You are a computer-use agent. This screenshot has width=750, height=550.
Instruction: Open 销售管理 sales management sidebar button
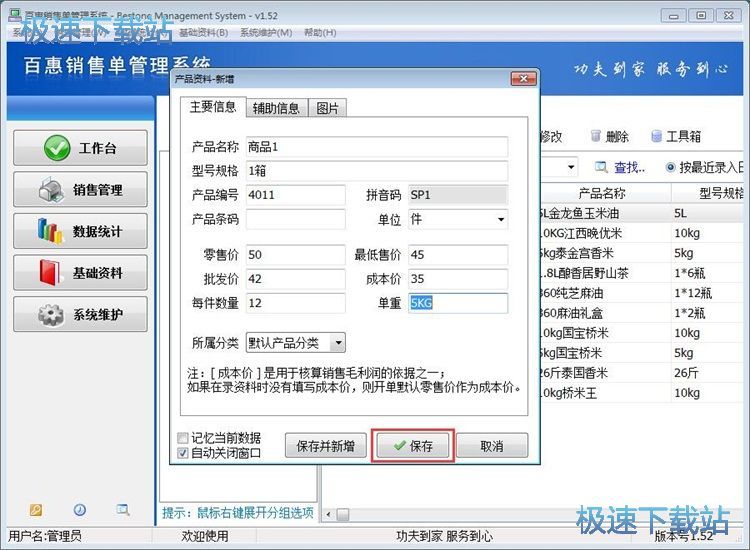(x=80, y=189)
